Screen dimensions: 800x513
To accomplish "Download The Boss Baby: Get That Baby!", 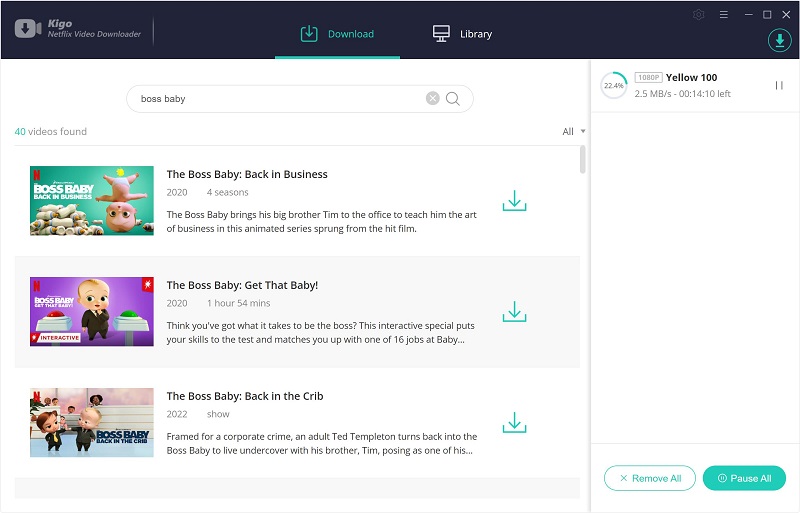I will [514, 311].
